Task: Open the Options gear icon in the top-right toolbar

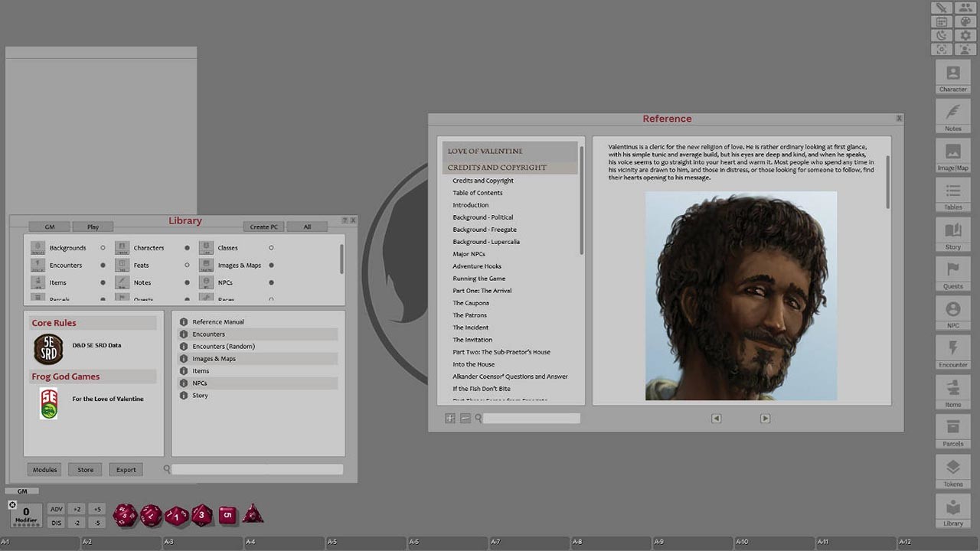Action: click(965, 35)
